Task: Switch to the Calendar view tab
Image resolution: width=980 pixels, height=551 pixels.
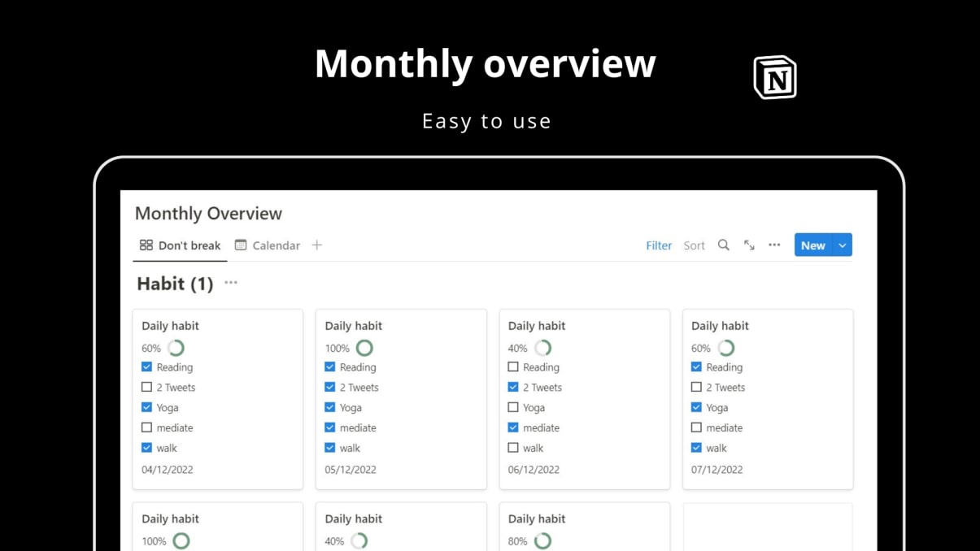Action: [268, 245]
